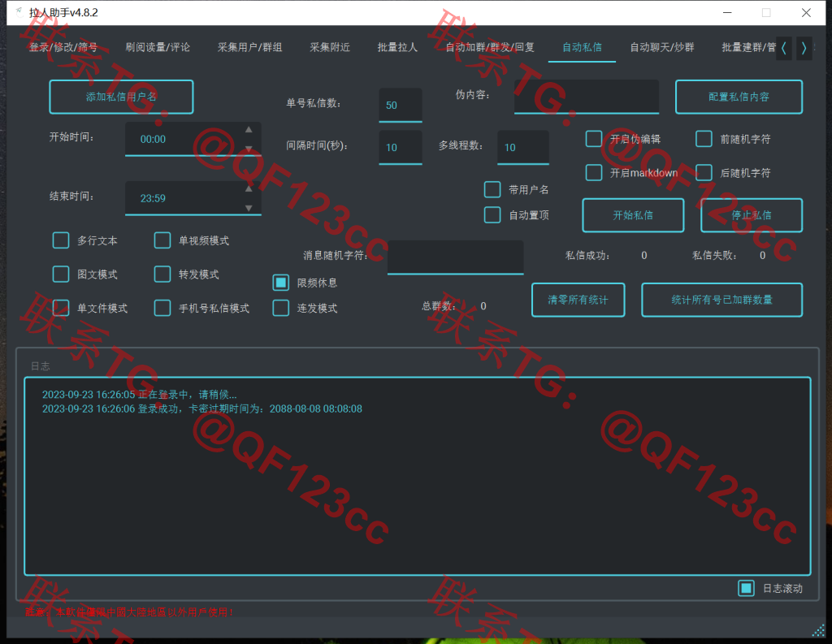Open the 批量建群 tab
The image size is (832, 644).
pyautogui.click(x=748, y=47)
